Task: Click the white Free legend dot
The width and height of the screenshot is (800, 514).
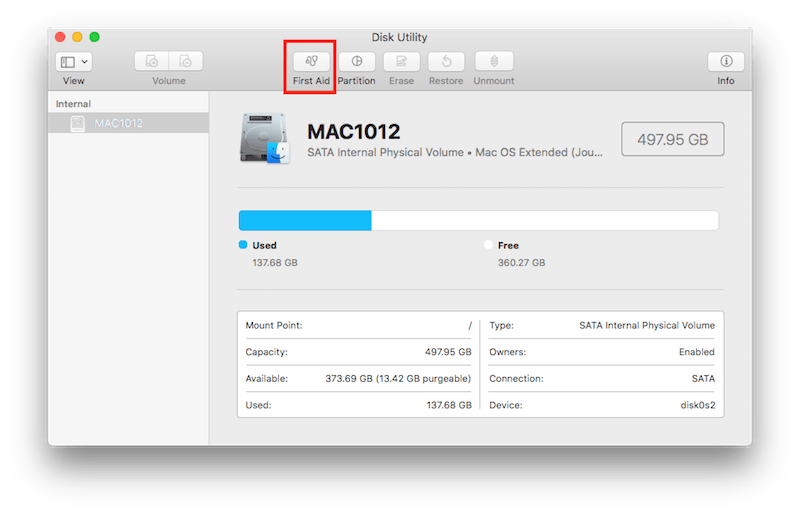Action: 488,244
